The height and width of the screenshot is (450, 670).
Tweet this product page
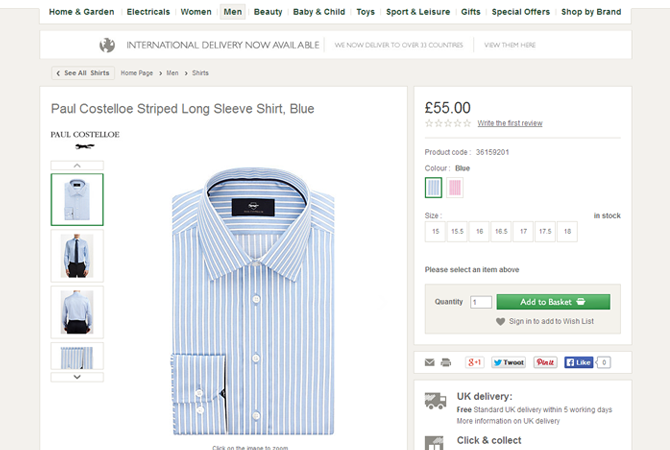pos(508,362)
